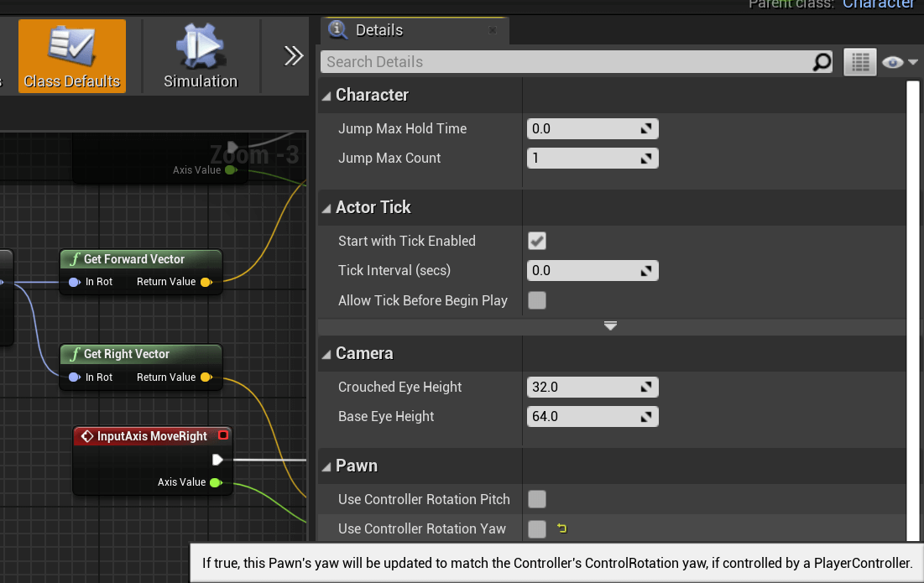Reset Use Controller Rotation Yaw to default
Viewport: 924px width, 583px height.
click(562, 528)
